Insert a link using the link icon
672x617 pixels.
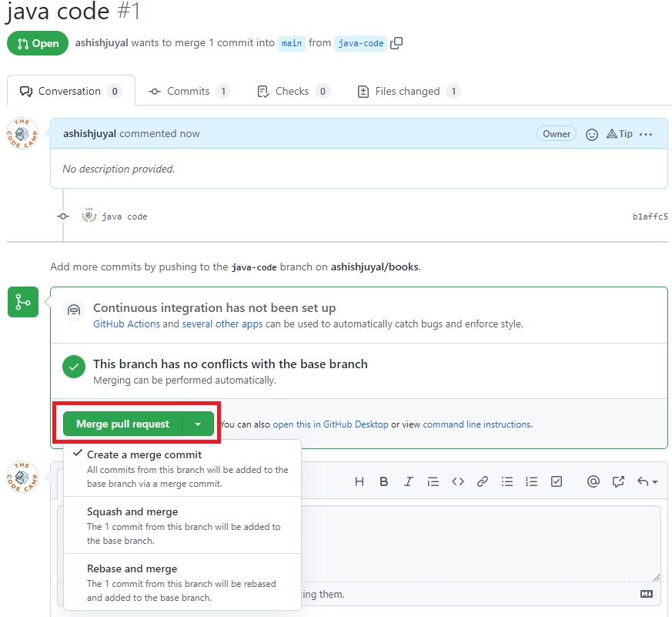(483, 481)
